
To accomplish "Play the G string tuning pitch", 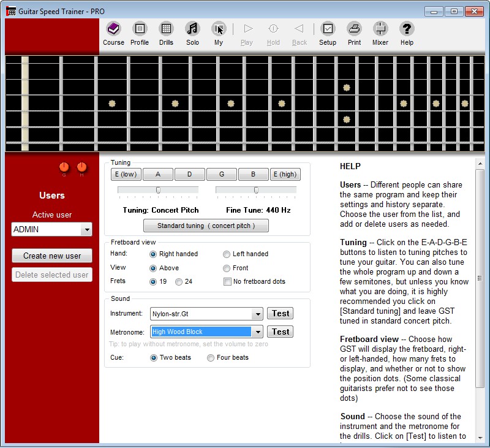I will pos(222,175).
